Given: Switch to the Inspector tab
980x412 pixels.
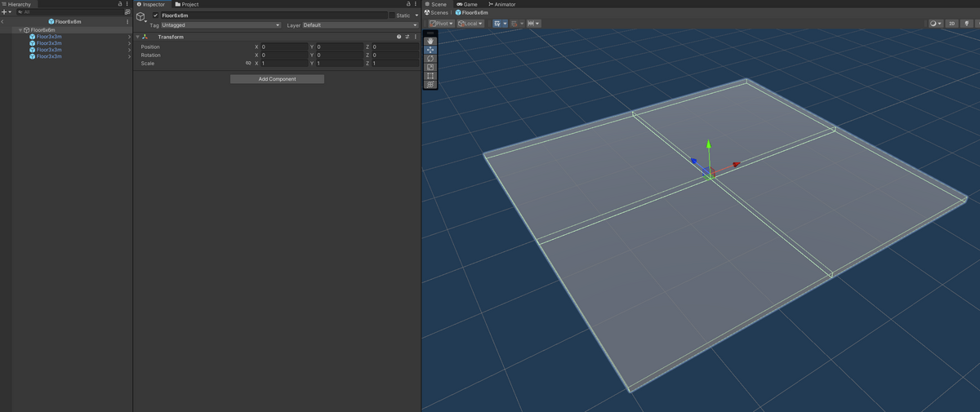Looking at the screenshot, I should (x=151, y=4).
